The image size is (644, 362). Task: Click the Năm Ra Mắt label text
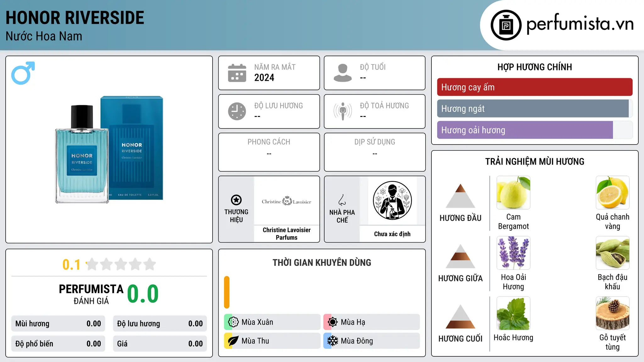pos(275,67)
